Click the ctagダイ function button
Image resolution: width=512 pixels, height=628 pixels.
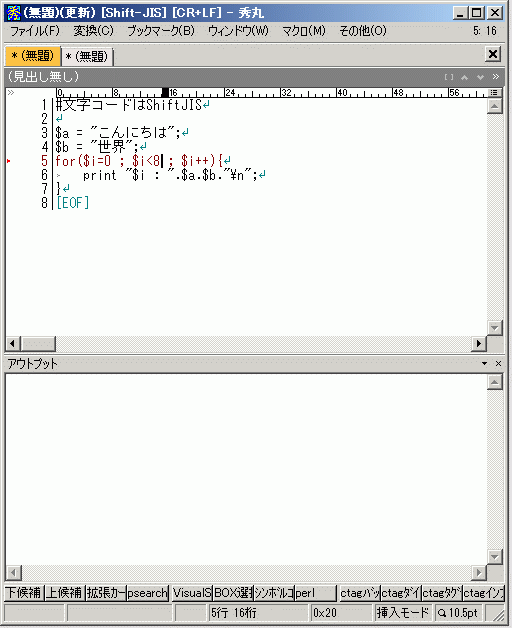pyautogui.click(x=401, y=593)
